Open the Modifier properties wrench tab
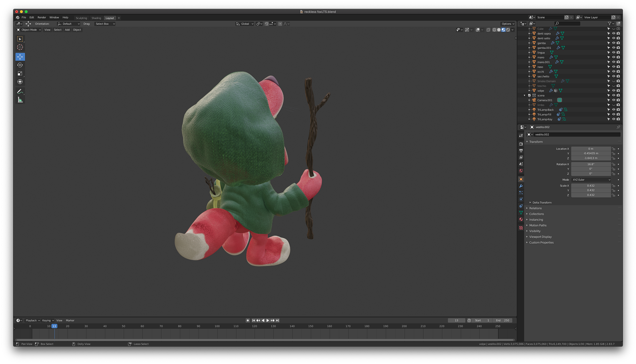 click(521, 186)
